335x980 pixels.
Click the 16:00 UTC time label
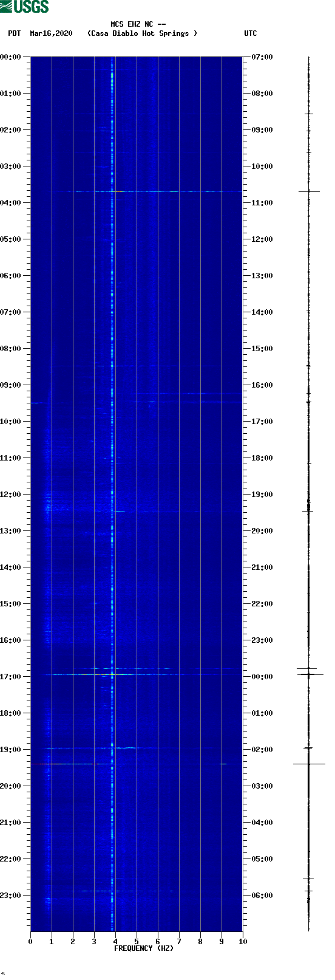pos(262,385)
